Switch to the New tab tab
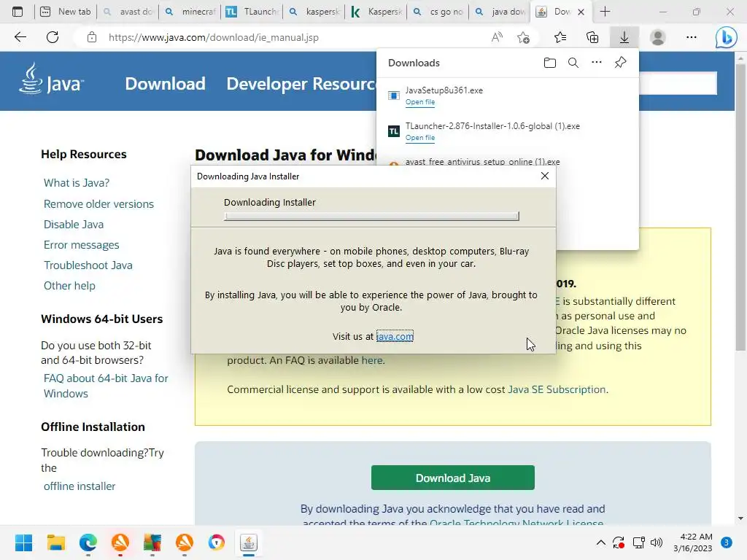Image resolution: width=747 pixels, height=560 pixels. 66,12
